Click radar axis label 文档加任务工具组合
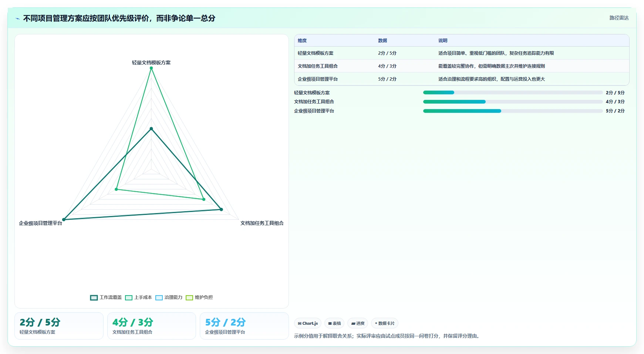Image resolution: width=644 pixels, height=354 pixels. [x=262, y=223]
